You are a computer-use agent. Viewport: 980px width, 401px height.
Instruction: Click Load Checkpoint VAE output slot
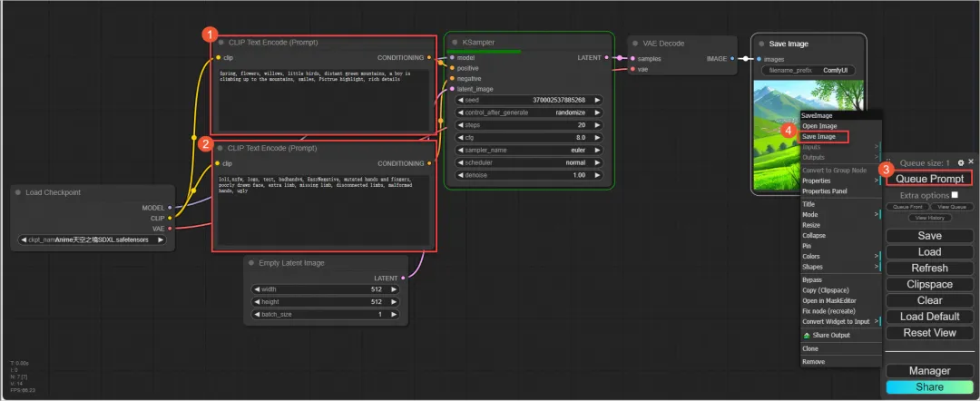tap(170, 229)
